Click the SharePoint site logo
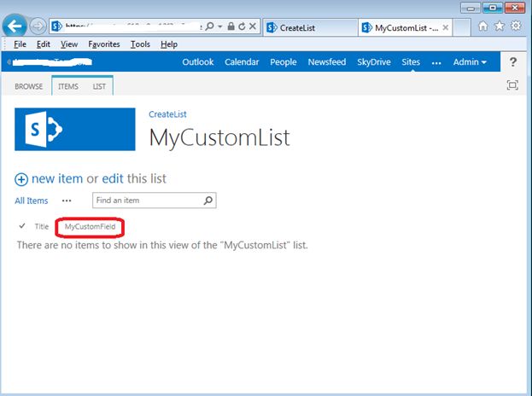The width and height of the screenshot is (532, 396). [75, 129]
